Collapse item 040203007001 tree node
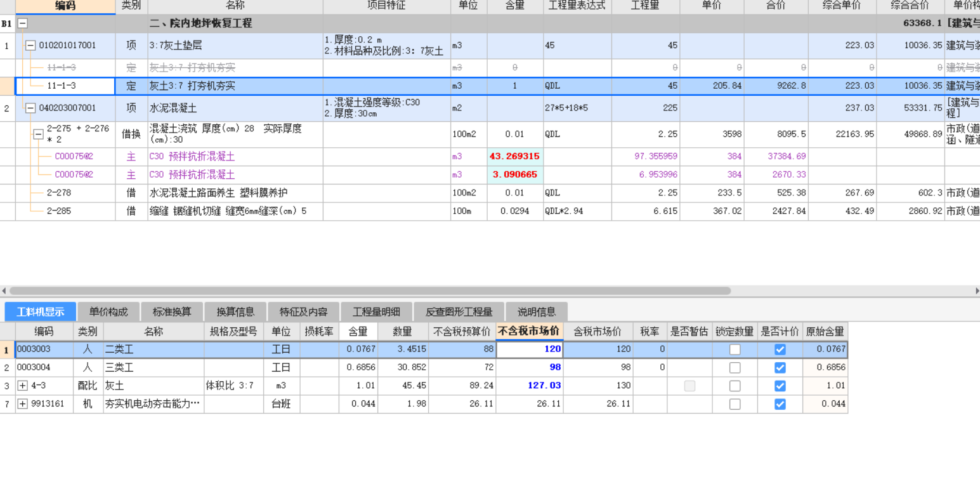This screenshot has width=980, height=477. coord(30,108)
